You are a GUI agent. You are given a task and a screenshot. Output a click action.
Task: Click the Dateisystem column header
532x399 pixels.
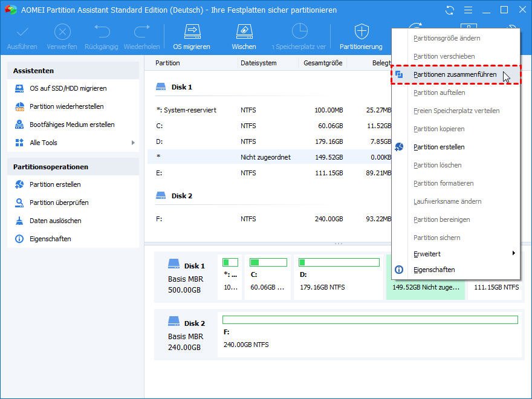(258, 63)
